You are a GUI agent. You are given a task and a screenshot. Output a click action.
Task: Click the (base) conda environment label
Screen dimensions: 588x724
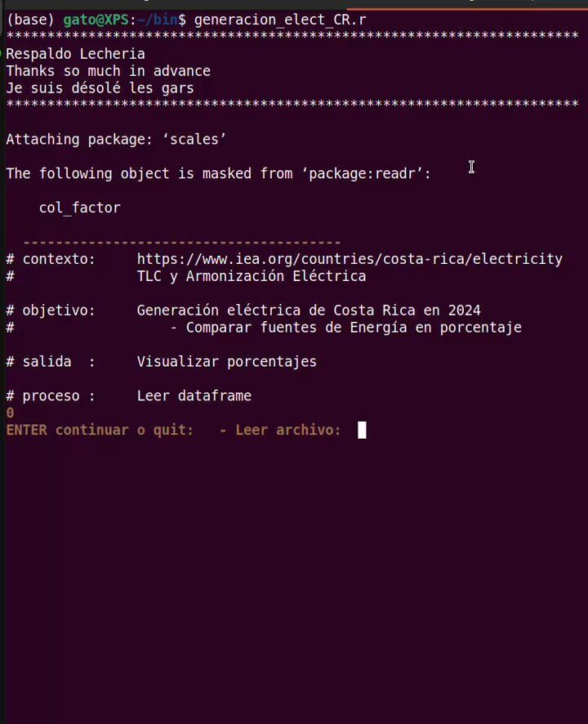coord(30,20)
